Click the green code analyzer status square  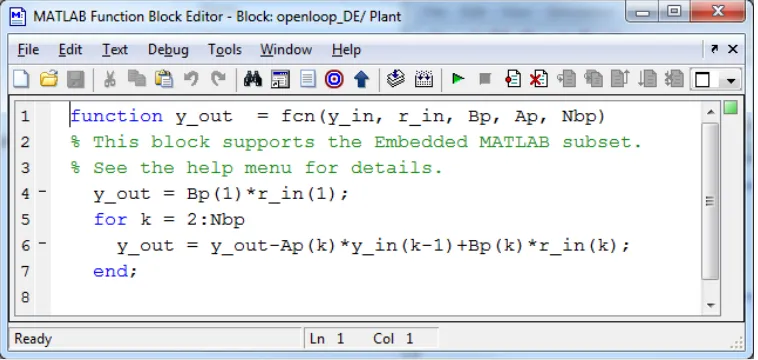pos(730,108)
